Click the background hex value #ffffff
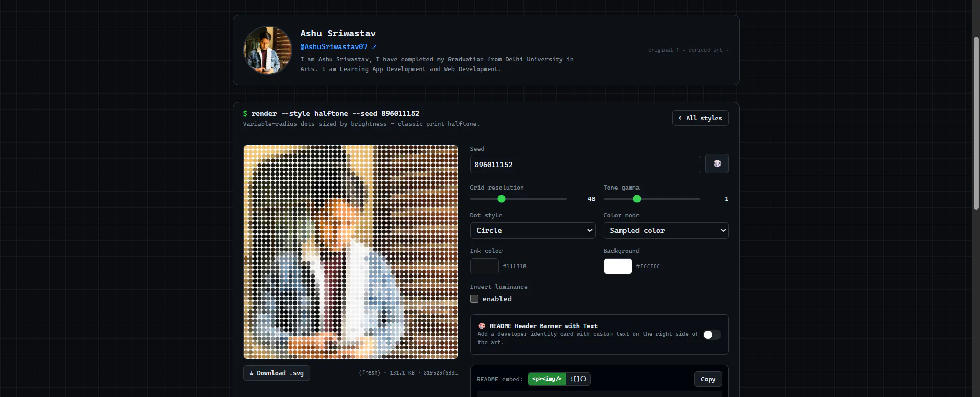This screenshot has height=397, width=980. tap(648, 266)
